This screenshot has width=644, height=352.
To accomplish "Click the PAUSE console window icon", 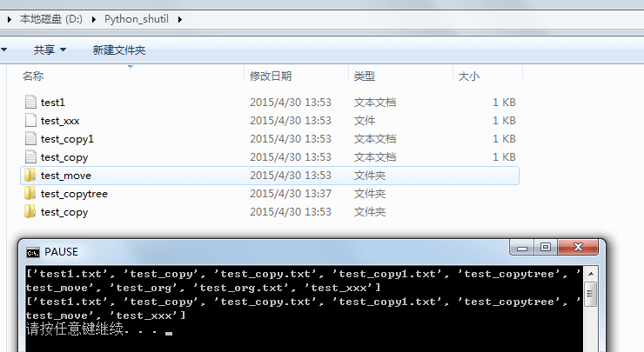I will coord(33,252).
